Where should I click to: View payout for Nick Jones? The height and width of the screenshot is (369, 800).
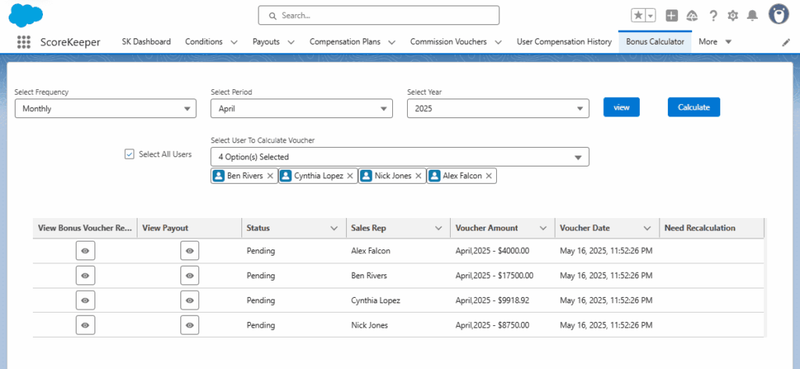tap(189, 325)
